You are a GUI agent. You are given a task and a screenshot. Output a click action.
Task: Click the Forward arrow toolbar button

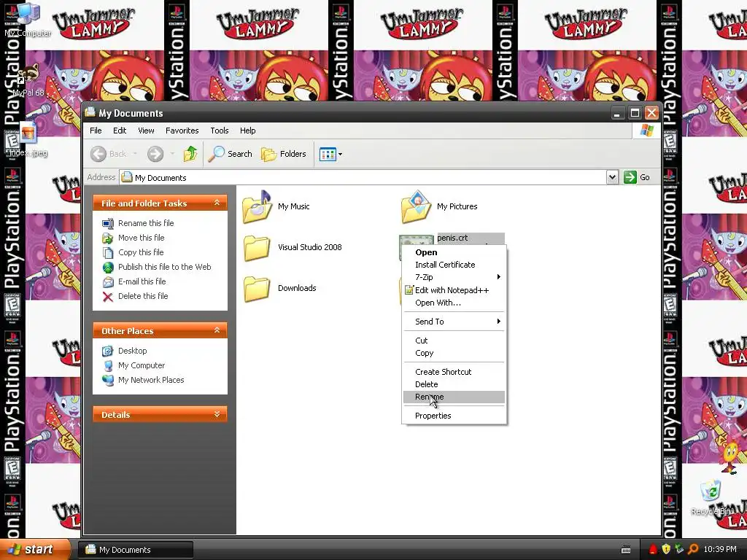155,154
